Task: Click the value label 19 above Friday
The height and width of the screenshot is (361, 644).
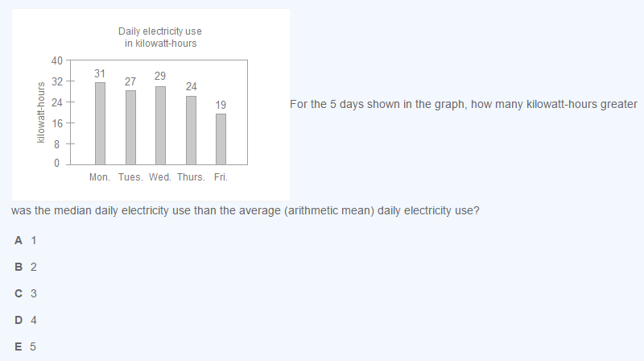Action: (x=221, y=105)
